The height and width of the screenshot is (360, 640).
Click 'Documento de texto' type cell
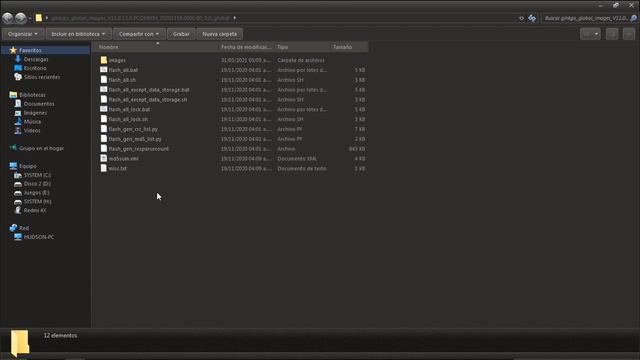click(x=302, y=168)
